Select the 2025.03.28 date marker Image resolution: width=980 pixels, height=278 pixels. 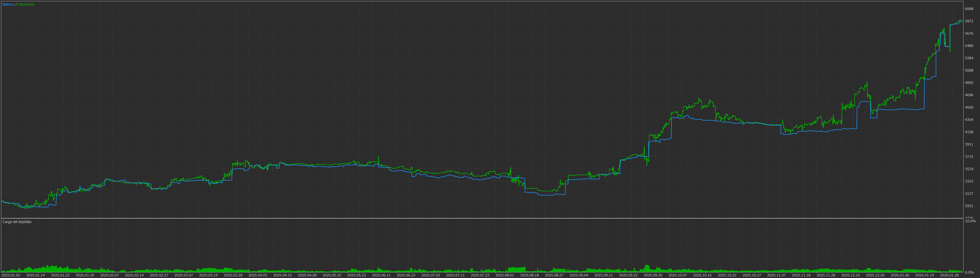coord(233,275)
